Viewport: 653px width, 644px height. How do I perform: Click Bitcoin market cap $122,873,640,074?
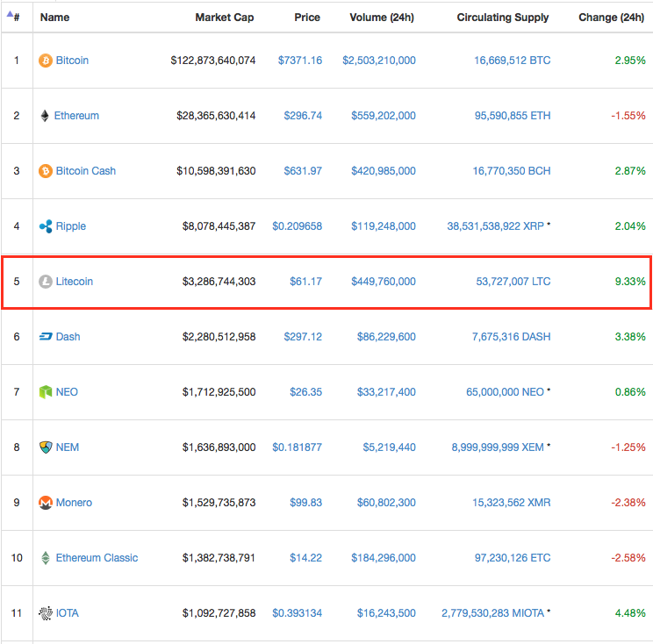(212, 61)
